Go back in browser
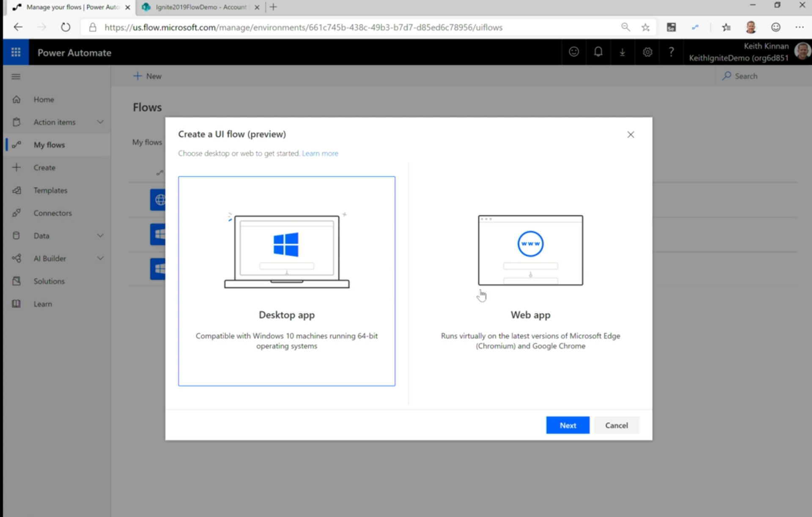Image resolution: width=812 pixels, height=517 pixels. (18, 27)
